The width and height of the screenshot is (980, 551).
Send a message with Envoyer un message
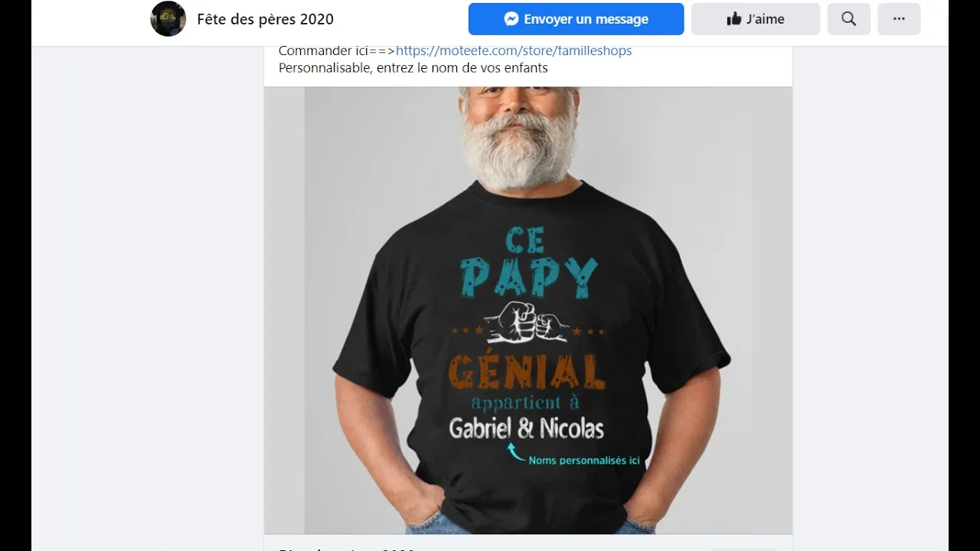point(576,19)
